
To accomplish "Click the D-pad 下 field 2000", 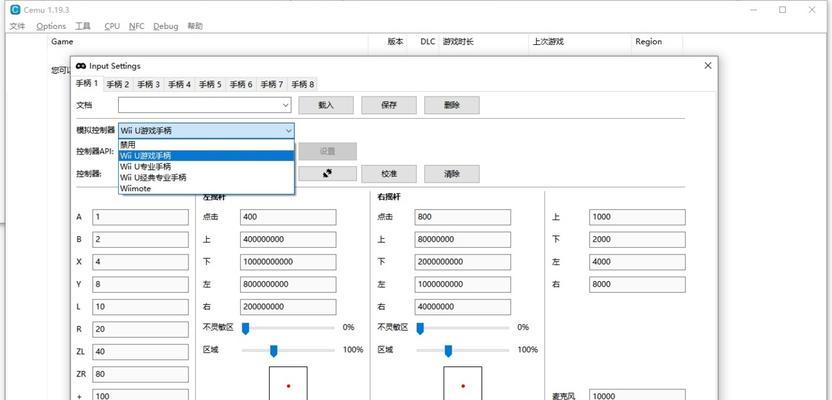I will 637,239.
